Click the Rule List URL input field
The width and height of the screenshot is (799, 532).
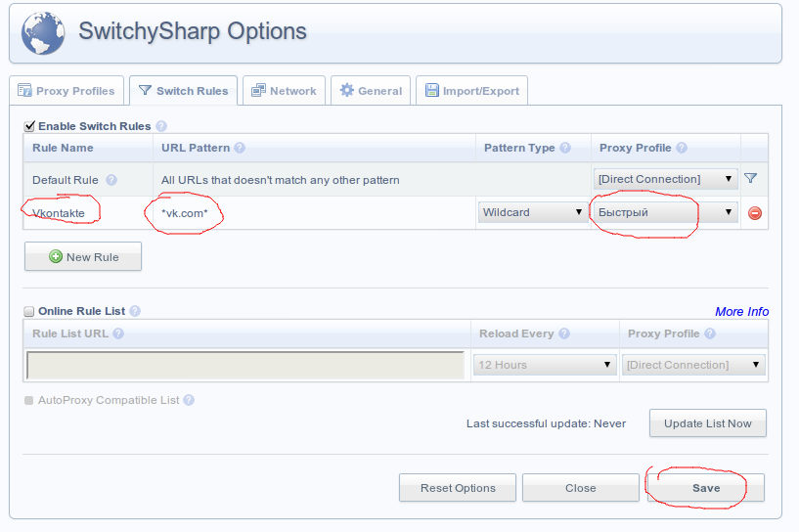pos(245,365)
